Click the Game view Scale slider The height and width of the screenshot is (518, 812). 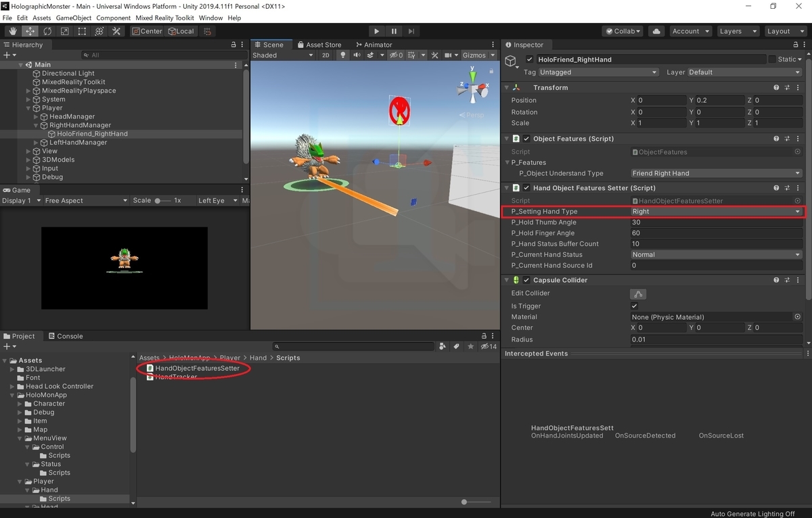point(162,201)
